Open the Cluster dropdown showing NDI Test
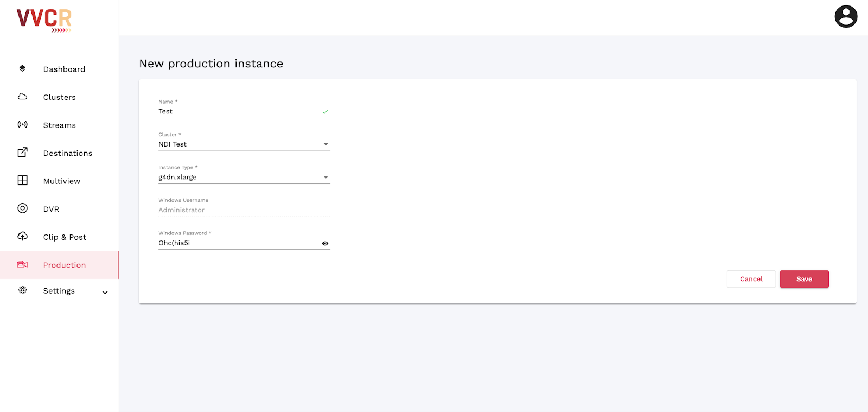This screenshot has width=868, height=412. click(x=244, y=144)
